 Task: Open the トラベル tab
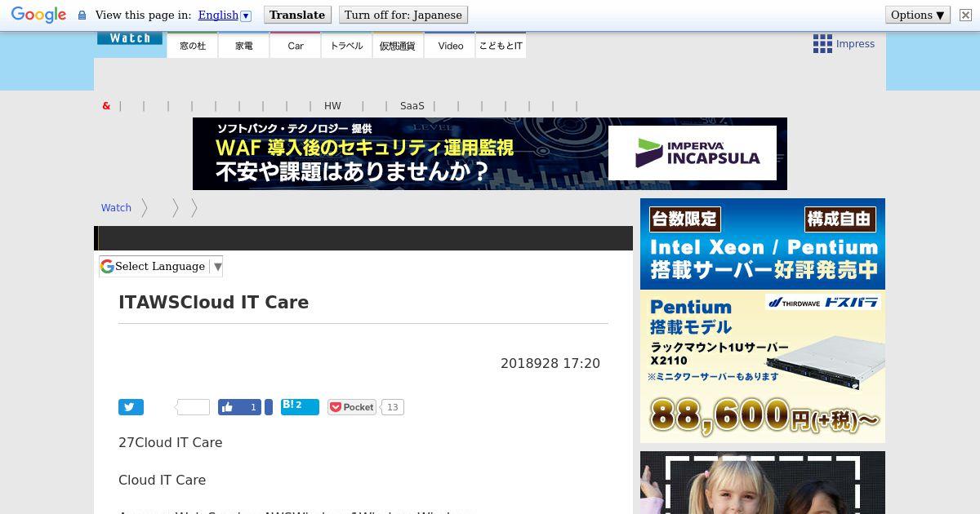click(x=347, y=46)
